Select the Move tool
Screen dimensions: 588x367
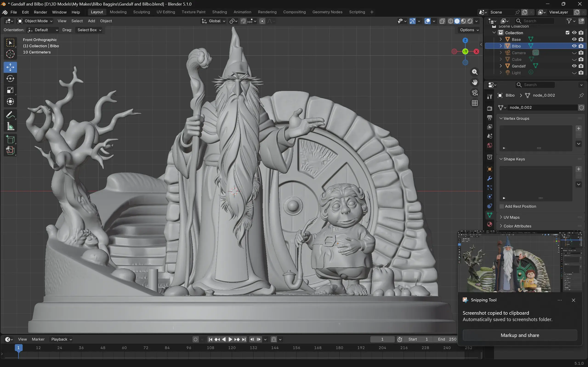tap(10, 67)
